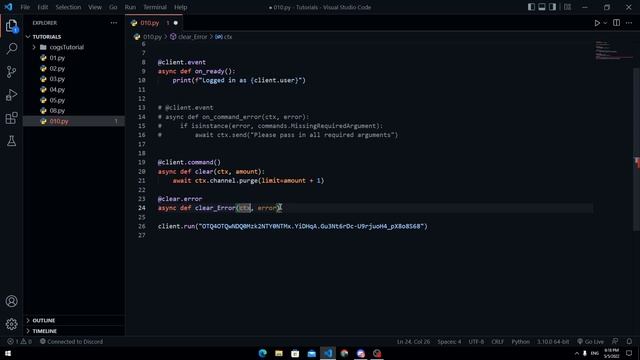
Task: Customize layout icon in title bar
Action: point(567,7)
